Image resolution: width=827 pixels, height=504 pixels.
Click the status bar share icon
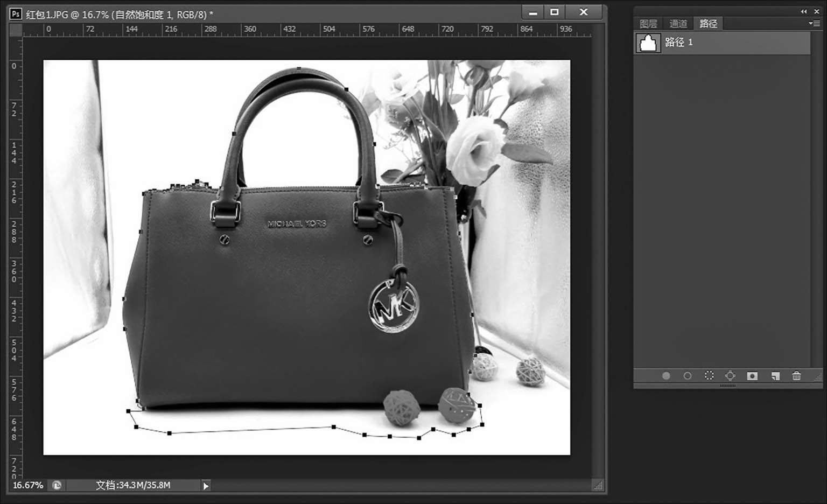point(57,485)
